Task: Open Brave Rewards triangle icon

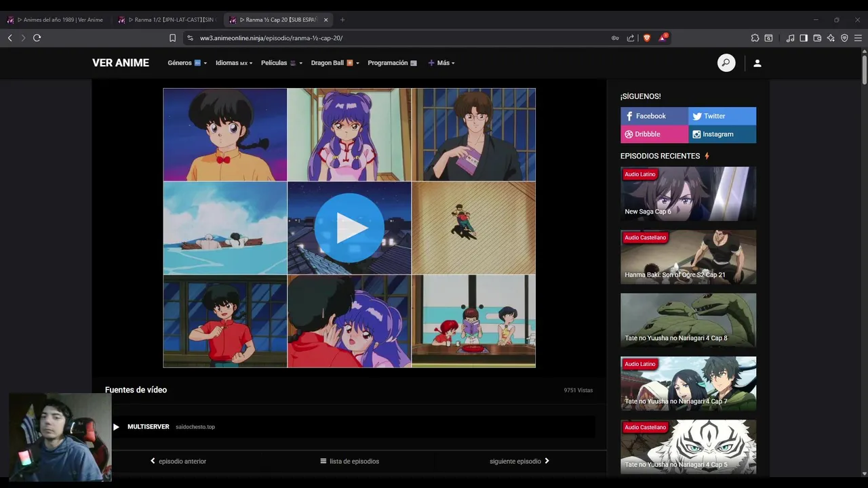Action: [x=663, y=38]
